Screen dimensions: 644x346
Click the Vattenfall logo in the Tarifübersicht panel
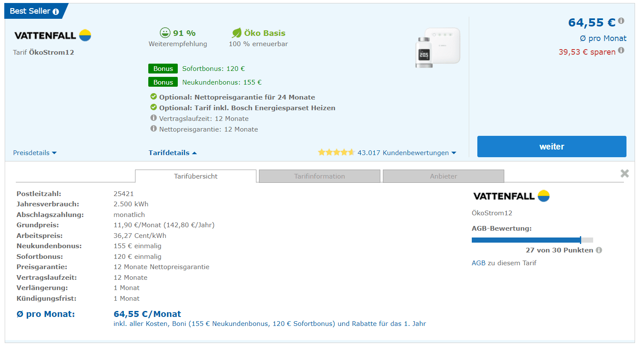point(511,196)
